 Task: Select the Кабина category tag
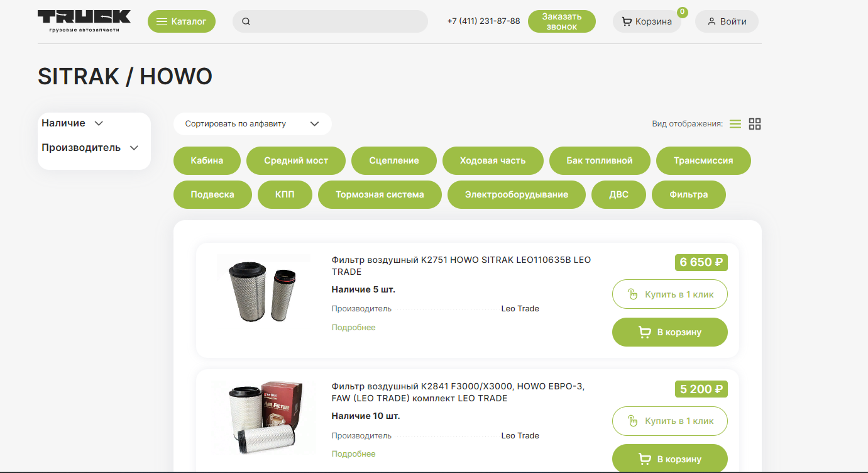(207, 160)
